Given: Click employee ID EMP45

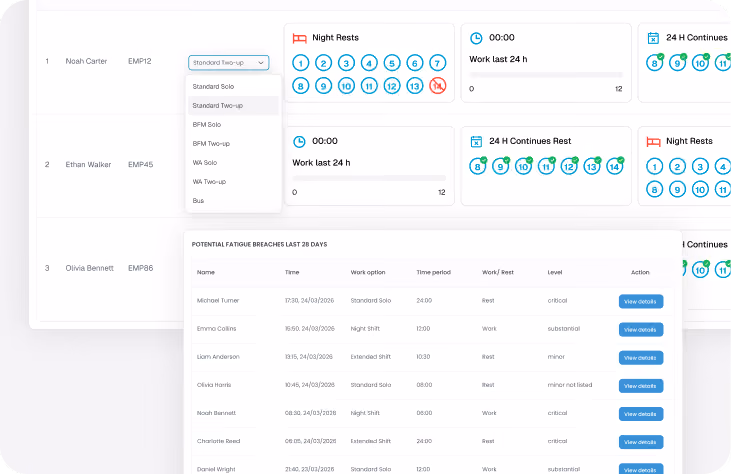Looking at the screenshot, I should pos(140,165).
